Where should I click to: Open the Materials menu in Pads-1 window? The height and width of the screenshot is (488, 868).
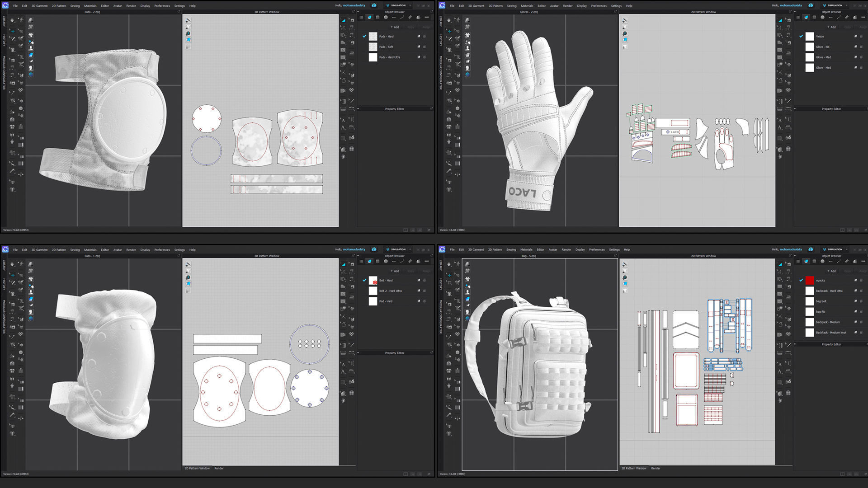[90, 250]
